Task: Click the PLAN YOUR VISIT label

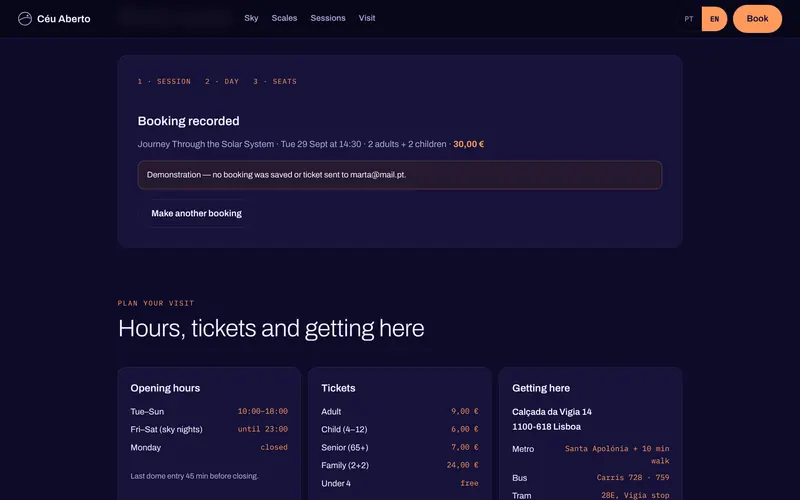Action: tap(156, 303)
